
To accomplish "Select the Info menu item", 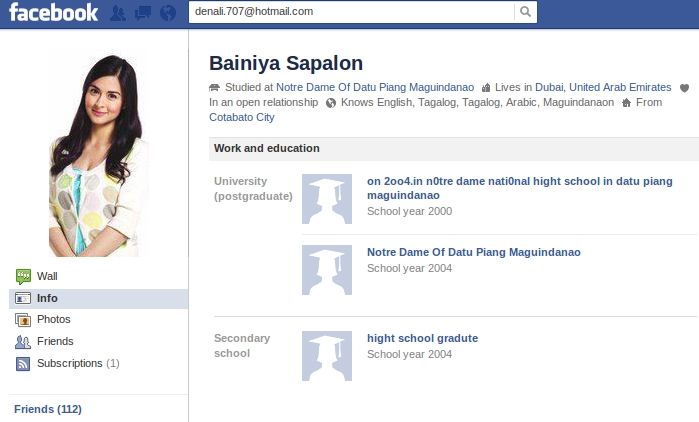I will pos(47,298).
